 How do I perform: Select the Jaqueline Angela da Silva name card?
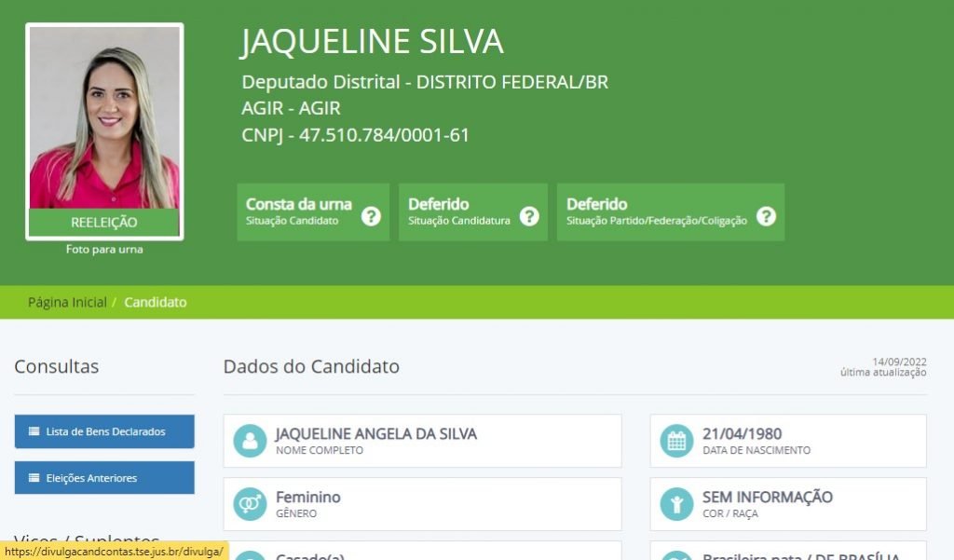point(423,442)
